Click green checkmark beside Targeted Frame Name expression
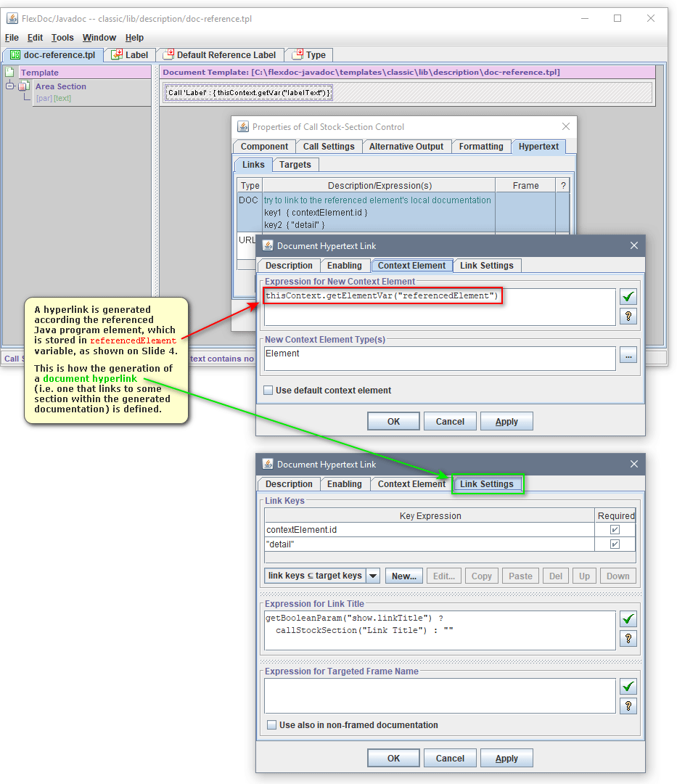The height and width of the screenshot is (784, 677). [x=628, y=686]
